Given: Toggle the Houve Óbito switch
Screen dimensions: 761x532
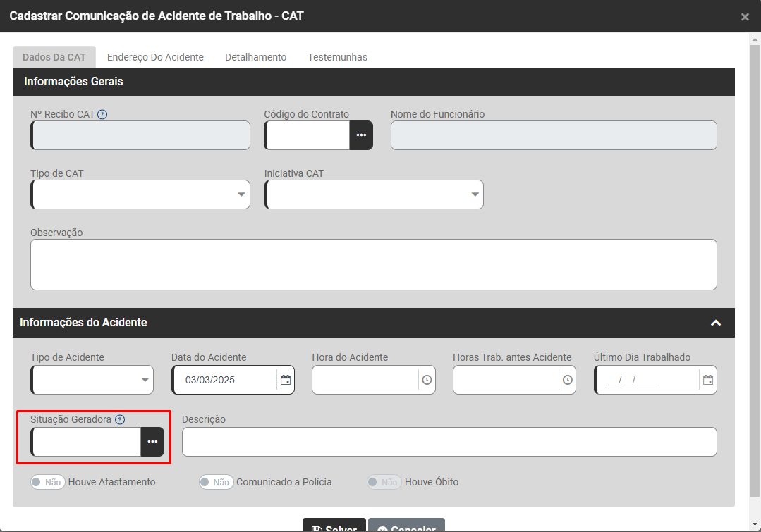Looking at the screenshot, I should [384, 482].
